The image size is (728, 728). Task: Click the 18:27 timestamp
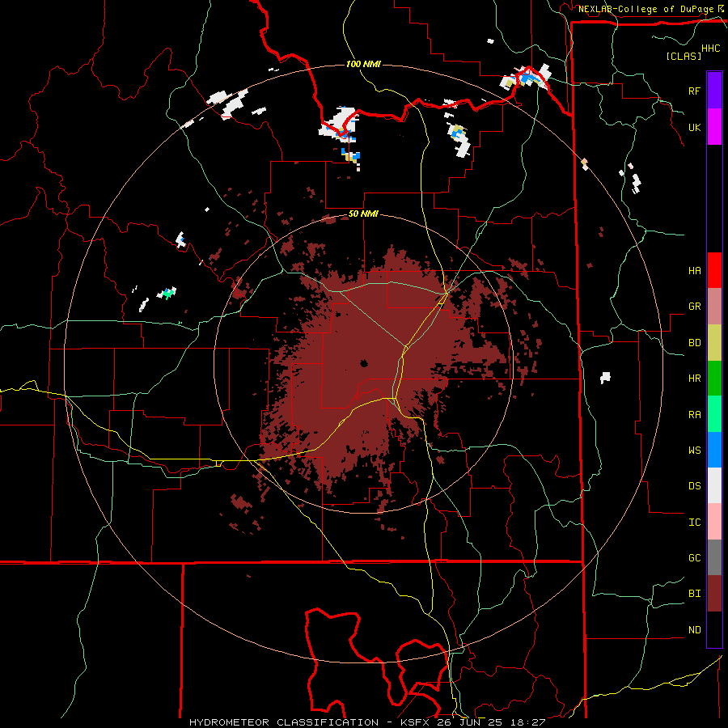click(527, 722)
